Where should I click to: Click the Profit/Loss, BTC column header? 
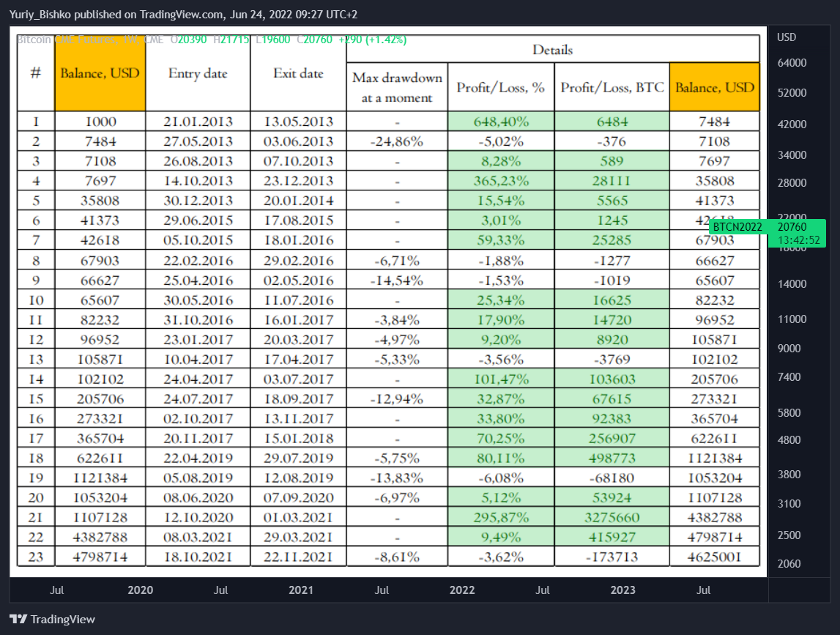(612, 87)
